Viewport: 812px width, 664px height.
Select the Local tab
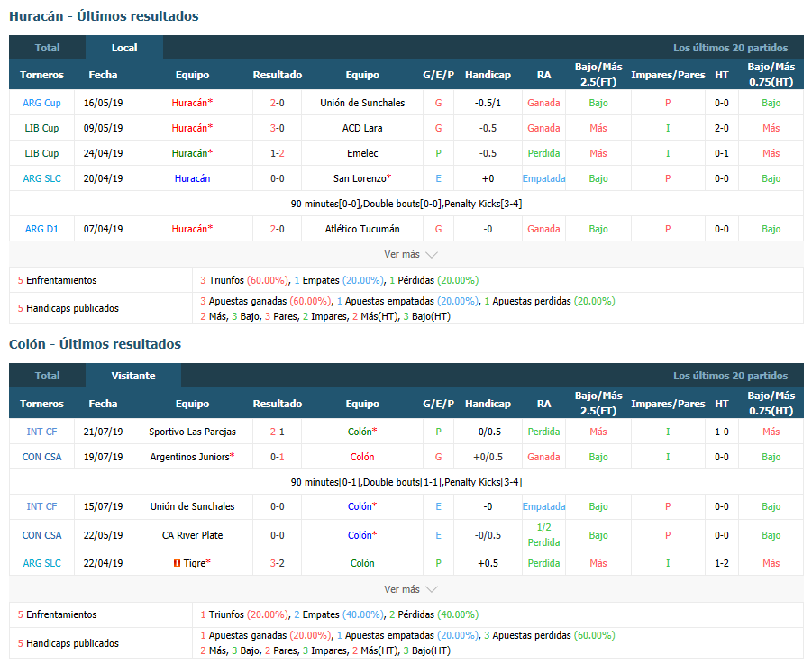124,48
